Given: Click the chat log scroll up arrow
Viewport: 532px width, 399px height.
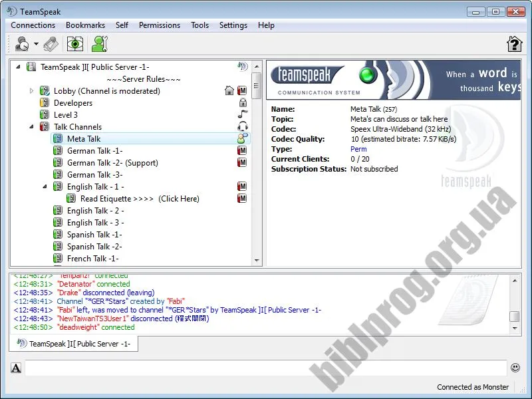Looking at the screenshot, I should coord(515,281).
